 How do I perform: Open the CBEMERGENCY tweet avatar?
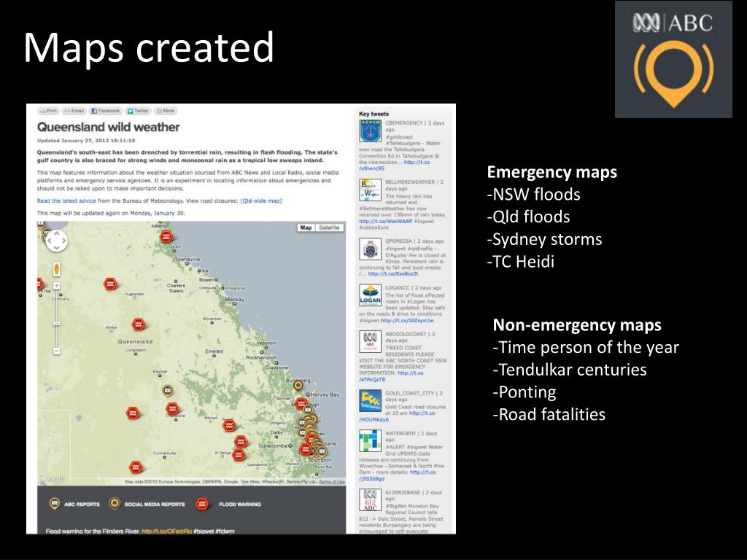coord(370,132)
